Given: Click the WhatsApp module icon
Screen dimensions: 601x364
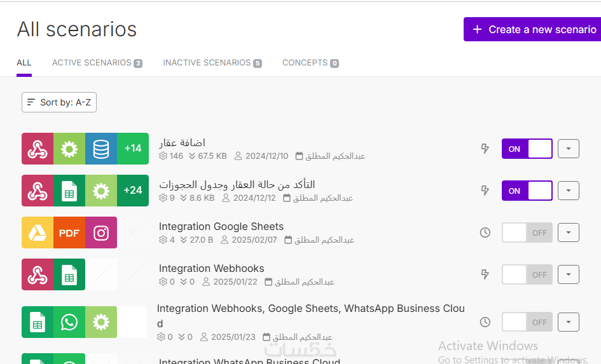Looking at the screenshot, I should [69, 322].
